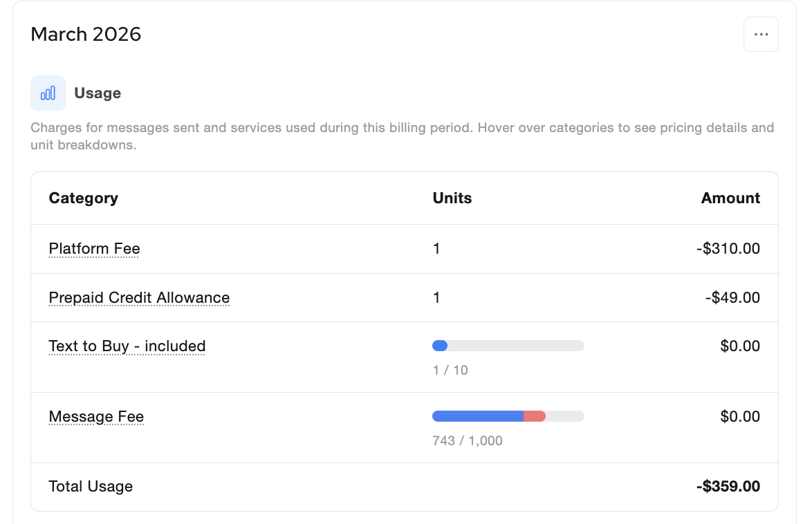Viewport: 812px width, 524px height.
Task: Select the Total Usage row label
Action: pyautogui.click(x=91, y=487)
